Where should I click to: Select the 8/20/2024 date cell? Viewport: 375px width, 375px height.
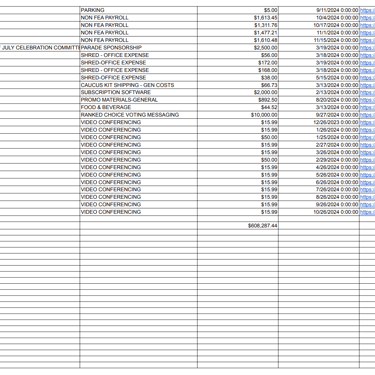click(x=319, y=100)
